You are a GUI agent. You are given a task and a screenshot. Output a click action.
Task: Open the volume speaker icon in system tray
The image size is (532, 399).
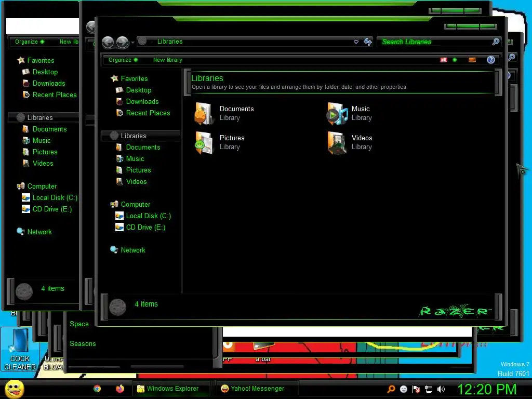click(441, 389)
